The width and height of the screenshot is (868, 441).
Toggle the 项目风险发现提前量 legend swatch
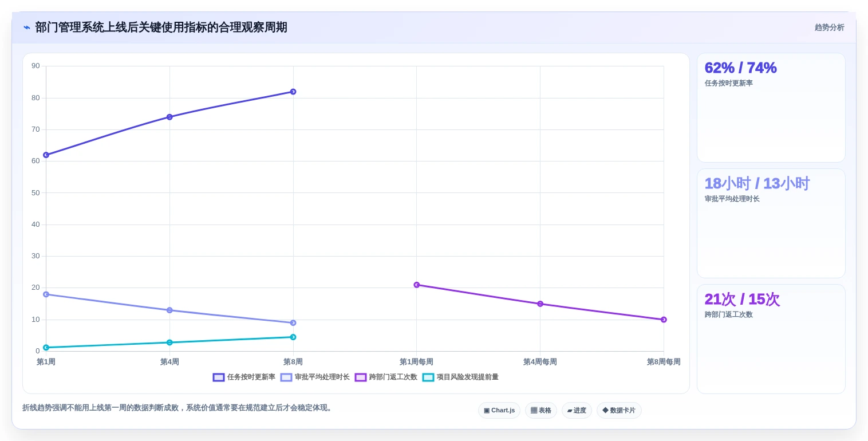[428, 377]
